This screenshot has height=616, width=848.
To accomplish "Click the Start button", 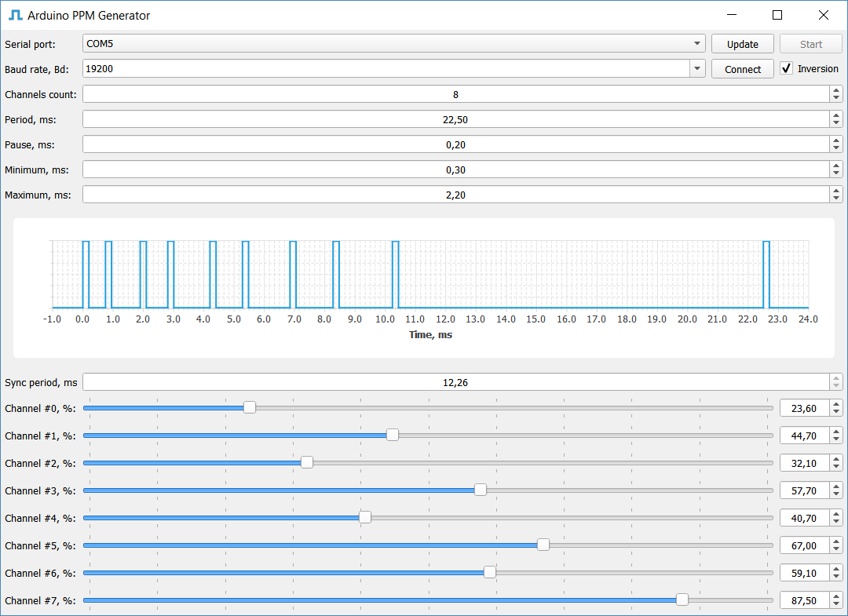I will 810,44.
